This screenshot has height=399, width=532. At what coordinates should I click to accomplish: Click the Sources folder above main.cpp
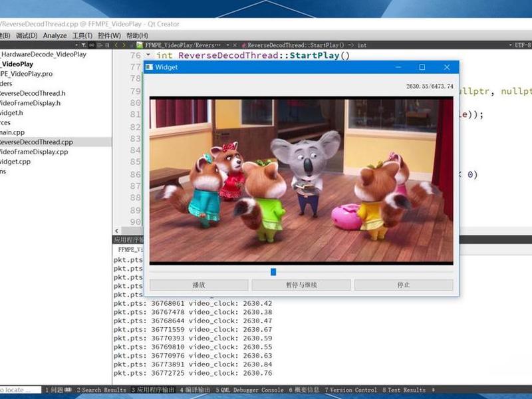(x=5, y=122)
